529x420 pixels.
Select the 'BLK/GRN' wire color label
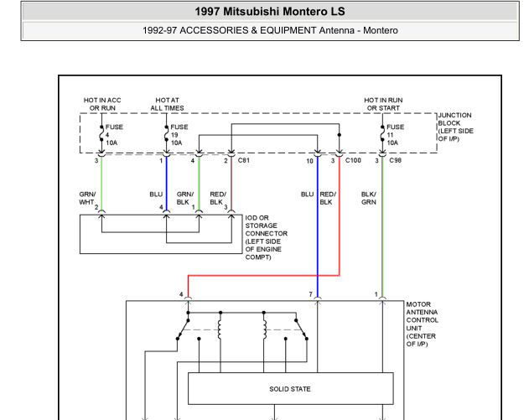pos(368,198)
